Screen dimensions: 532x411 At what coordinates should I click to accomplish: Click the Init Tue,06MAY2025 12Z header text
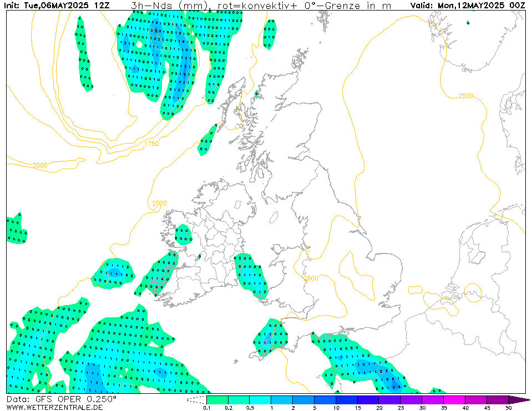(57, 6)
